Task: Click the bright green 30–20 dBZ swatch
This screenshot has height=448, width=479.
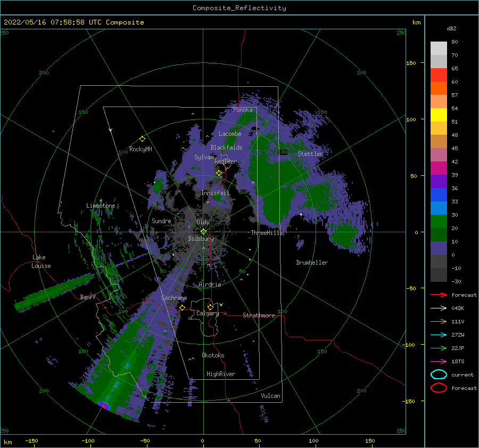Action: pos(439,222)
